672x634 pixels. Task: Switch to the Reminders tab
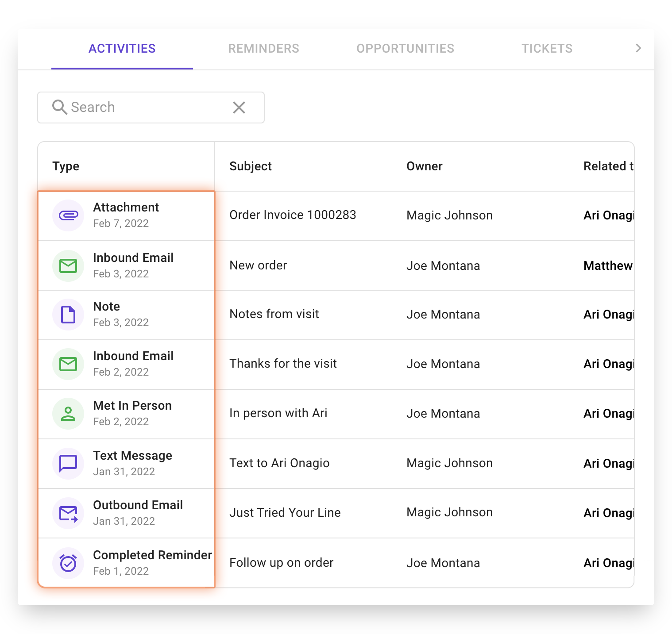(263, 48)
